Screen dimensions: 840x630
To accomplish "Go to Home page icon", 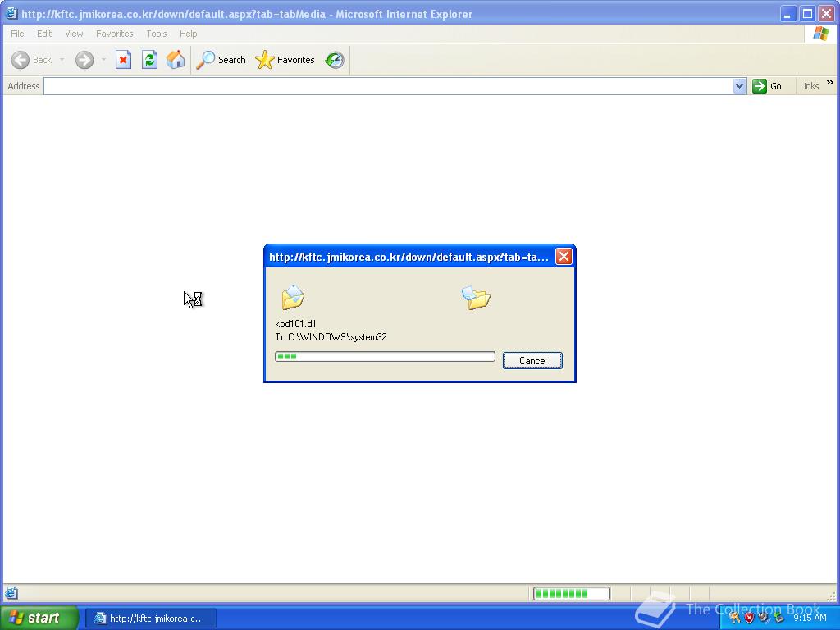I will tap(176, 60).
